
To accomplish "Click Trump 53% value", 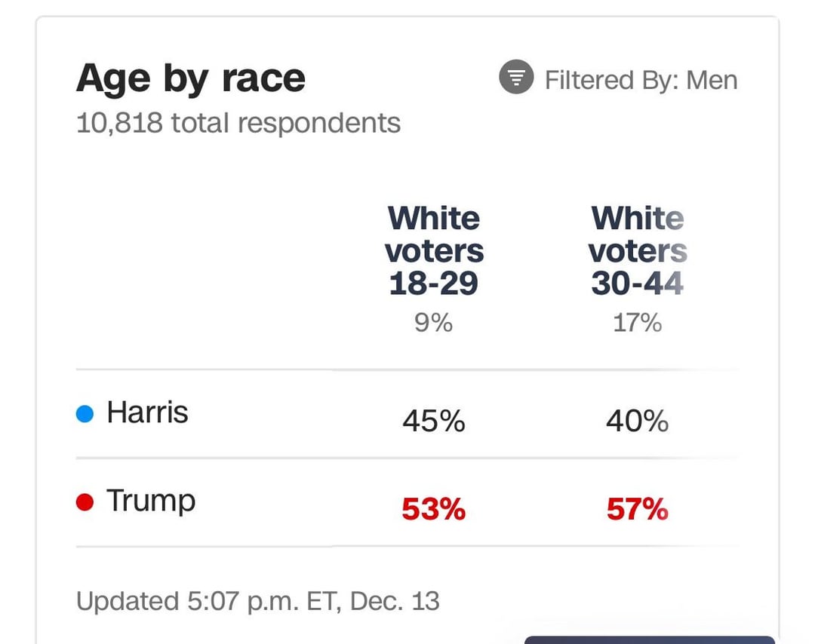I will tap(433, 509).
